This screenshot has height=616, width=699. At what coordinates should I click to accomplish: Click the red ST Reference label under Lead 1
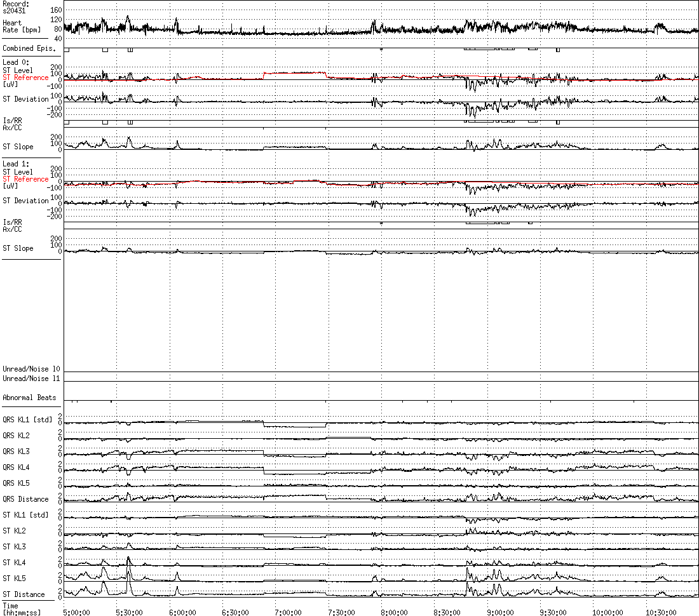[x=25, y=179]
